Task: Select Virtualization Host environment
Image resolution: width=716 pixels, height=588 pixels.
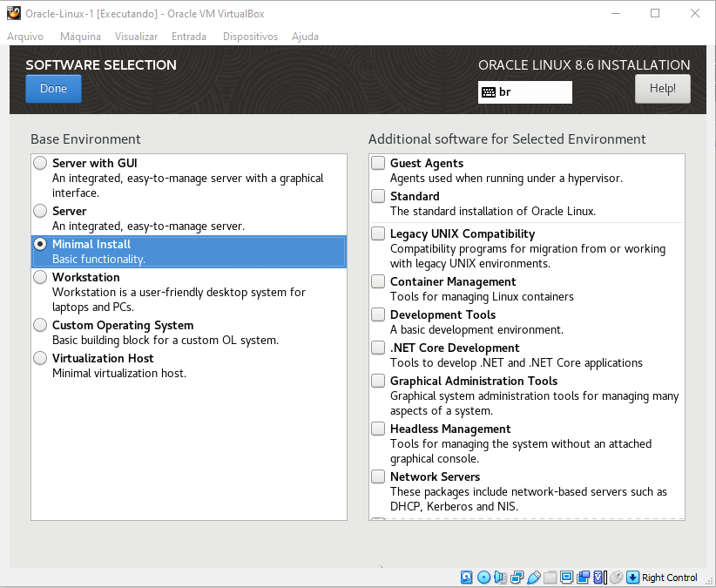Action: (40, 358)
